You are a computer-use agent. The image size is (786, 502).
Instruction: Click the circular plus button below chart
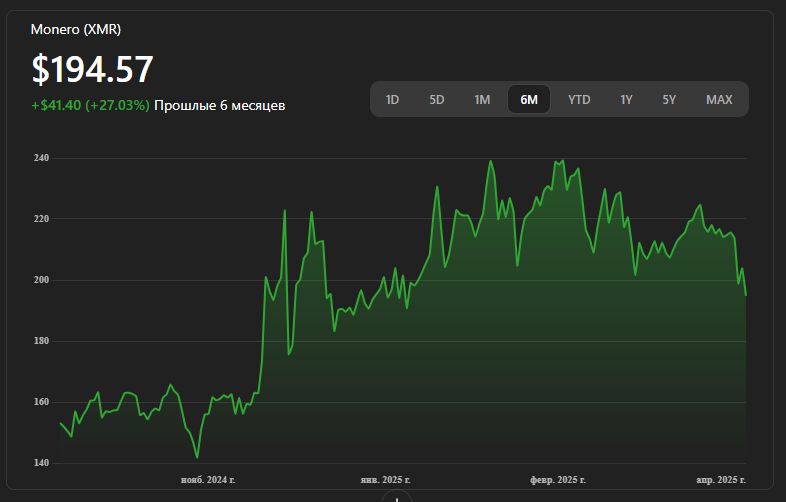pos(397,497)
